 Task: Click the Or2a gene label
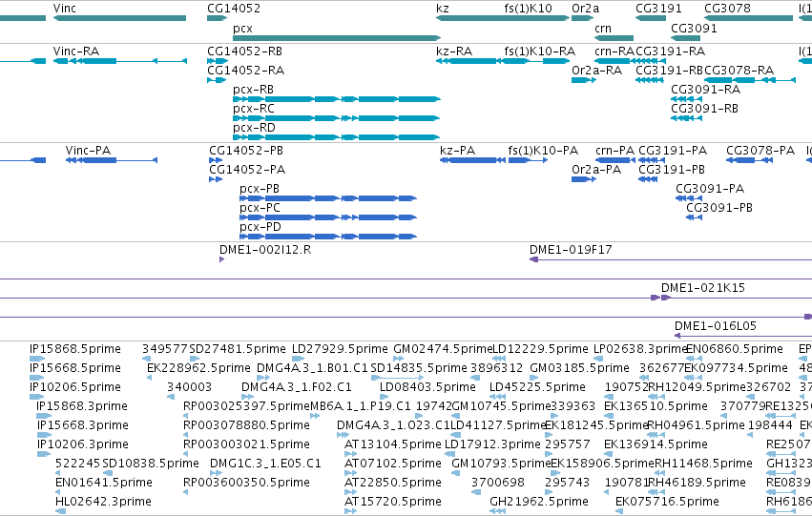[x=585, y=9]
